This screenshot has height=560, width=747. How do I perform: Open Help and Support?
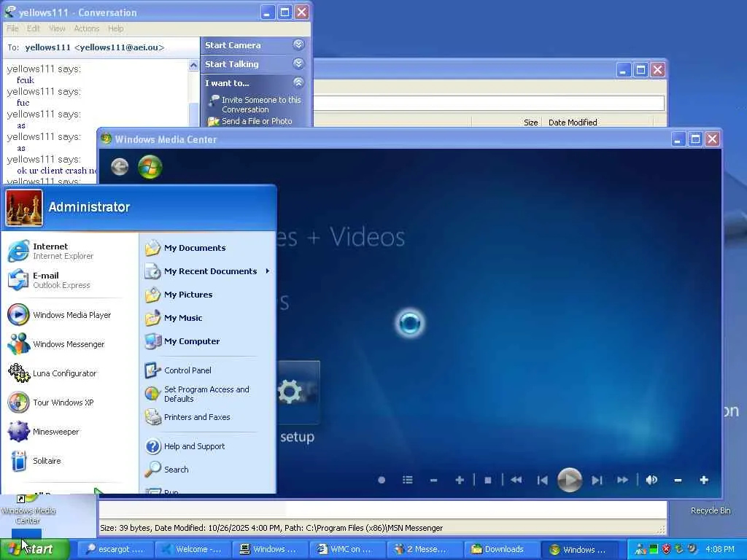point(185,446)
